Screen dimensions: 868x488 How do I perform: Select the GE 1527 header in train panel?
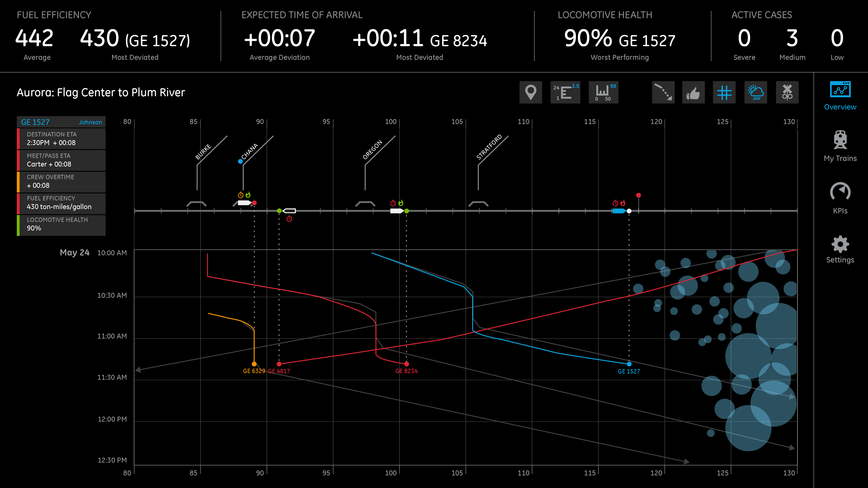click(35, 122)
